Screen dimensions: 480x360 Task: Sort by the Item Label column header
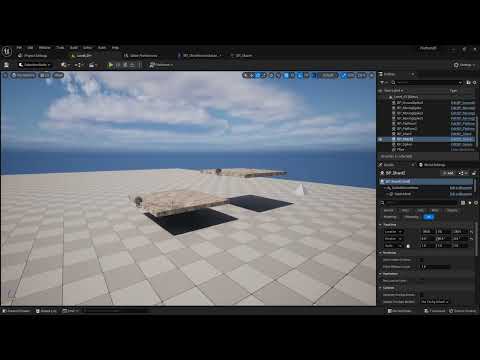pos(393,91)
